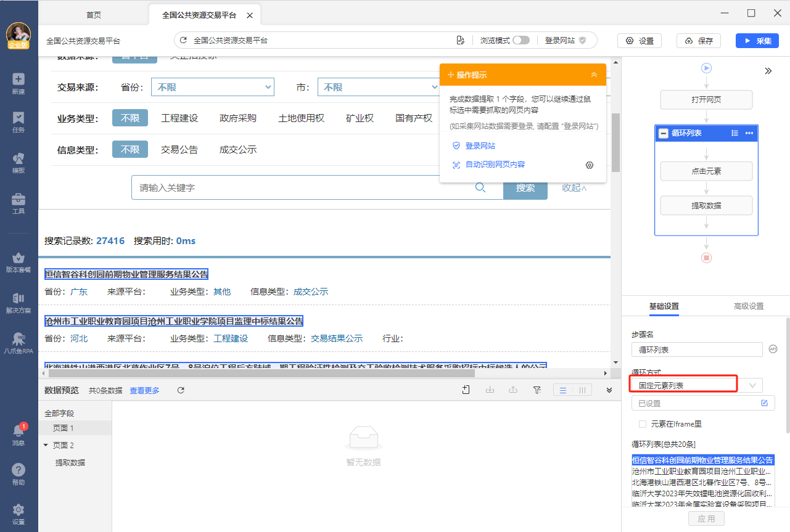Open the 市 dropdown
This screenshot has width=790, height=532.
point(379,88)
